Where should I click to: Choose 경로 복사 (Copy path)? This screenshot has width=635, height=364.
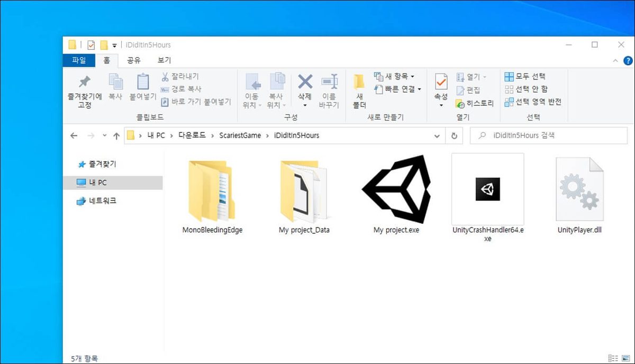(181, 89)
